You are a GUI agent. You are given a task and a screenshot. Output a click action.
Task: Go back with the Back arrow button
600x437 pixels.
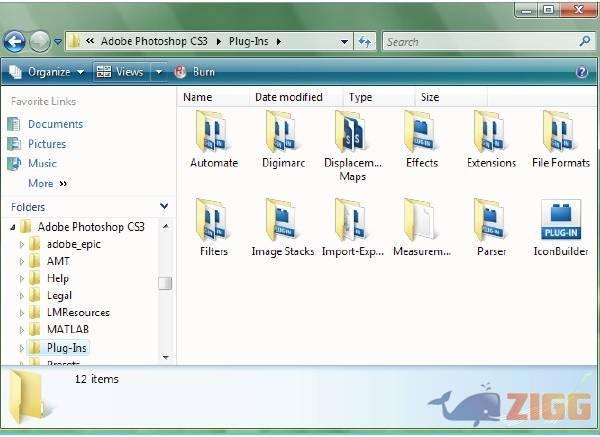pyautogui.click(x=15, y=41)
